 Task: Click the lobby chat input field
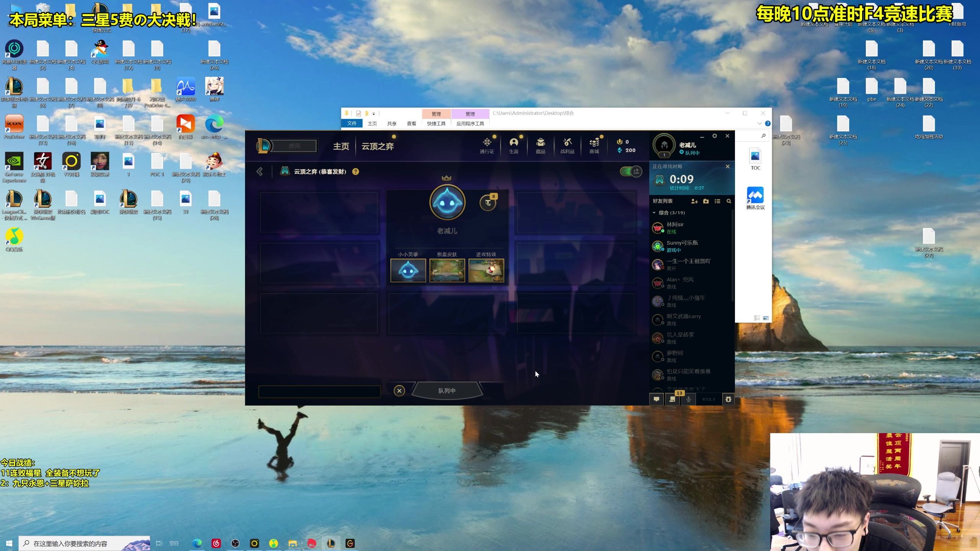[x=319, y=391]
